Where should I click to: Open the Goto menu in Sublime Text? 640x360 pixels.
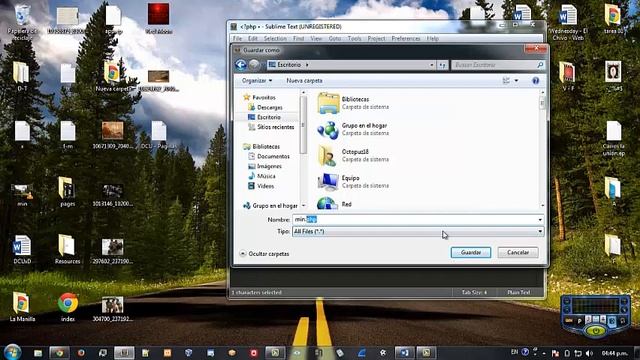pos(335,38)
